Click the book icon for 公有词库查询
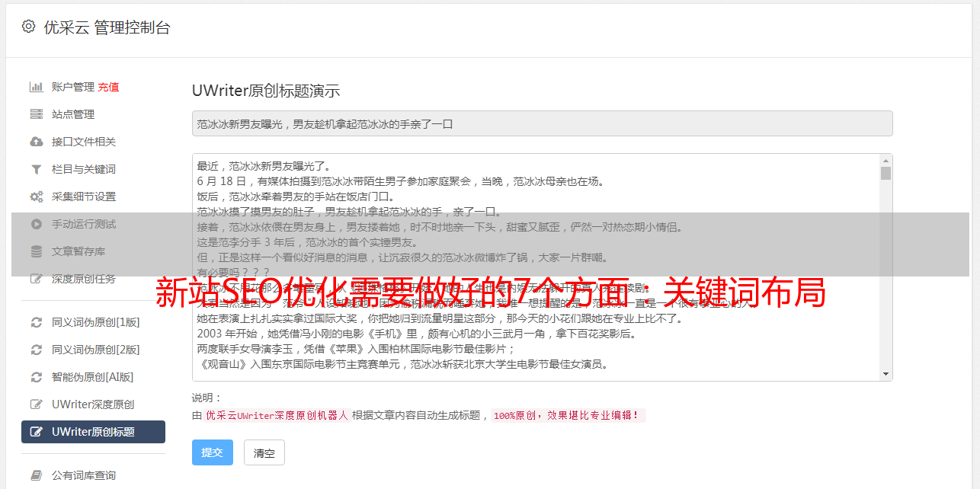 click(x=36, y=475)
